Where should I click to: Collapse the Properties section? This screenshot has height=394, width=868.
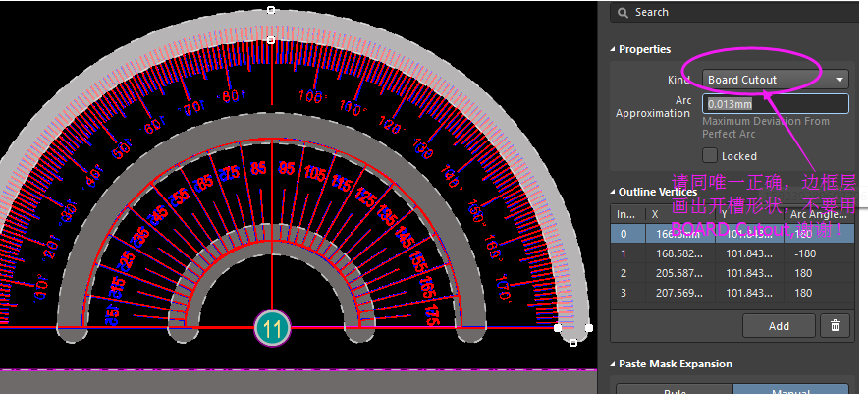(x=614, y=49)
